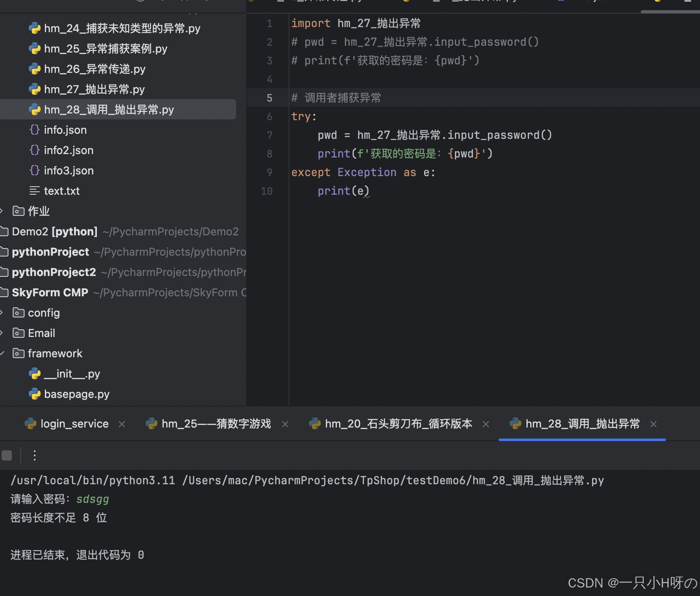Switch to hm_25——猜数字游戏 run tab
Image resolution: width=700 pixels, height=596 pixels.
coord(216,424)
